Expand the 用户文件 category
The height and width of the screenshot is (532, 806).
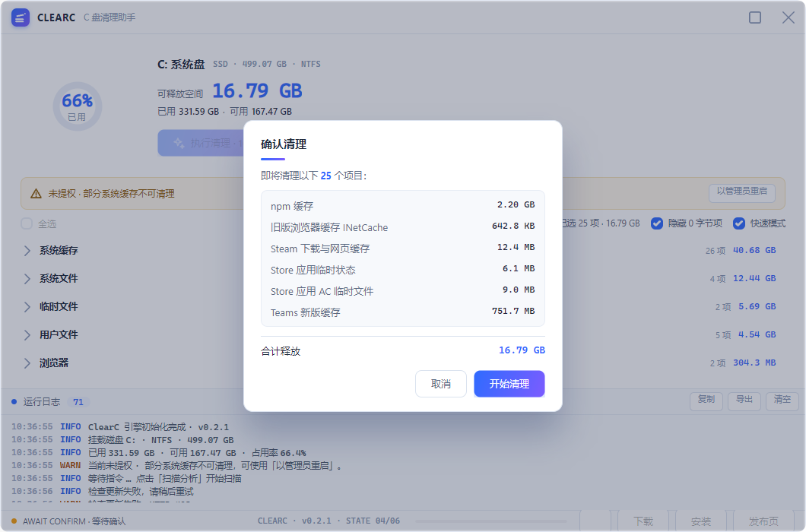point(27,334)
